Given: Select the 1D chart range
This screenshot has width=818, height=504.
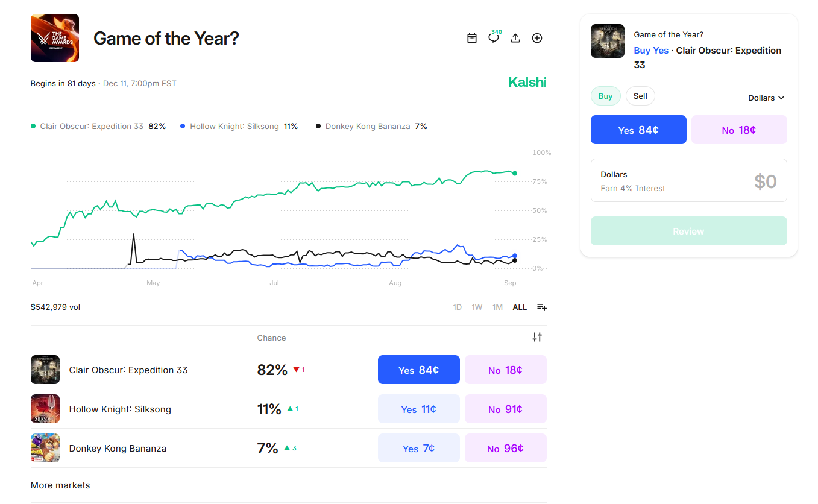Looking at the screenshot, I should pos(458,307).
